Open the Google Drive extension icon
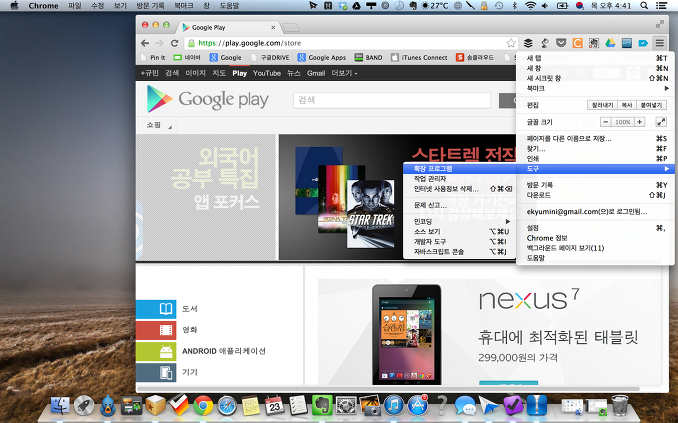This screenshot has height=423, width=678. click(610, 43)
